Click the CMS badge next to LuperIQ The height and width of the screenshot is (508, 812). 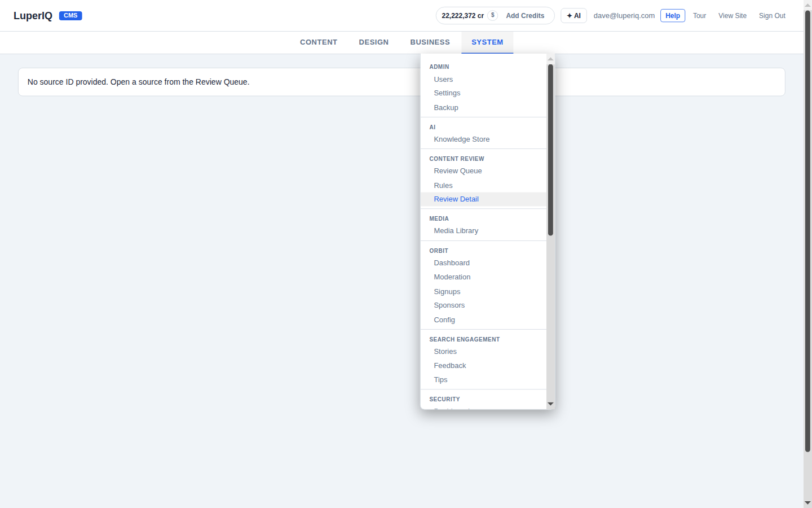[x=70, y=15]
